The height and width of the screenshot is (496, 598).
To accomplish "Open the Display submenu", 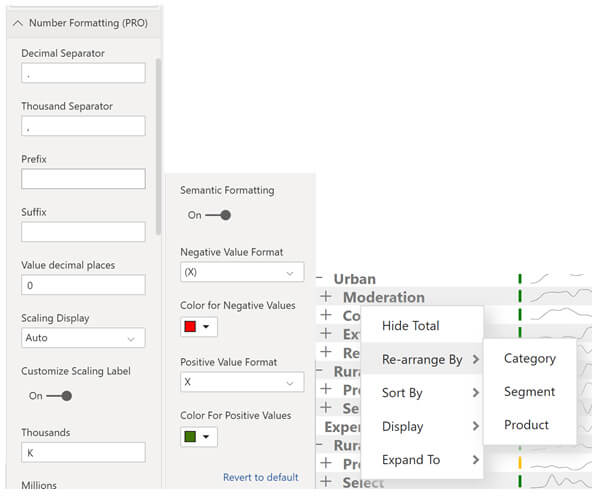I will (x=422, y=426).
